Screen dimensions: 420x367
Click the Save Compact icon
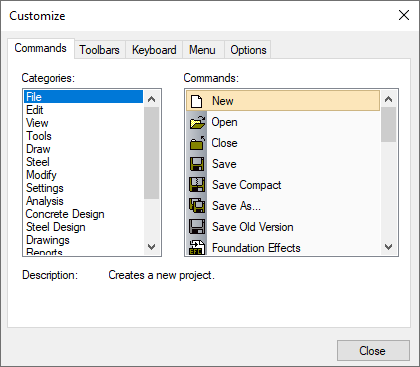197,185
